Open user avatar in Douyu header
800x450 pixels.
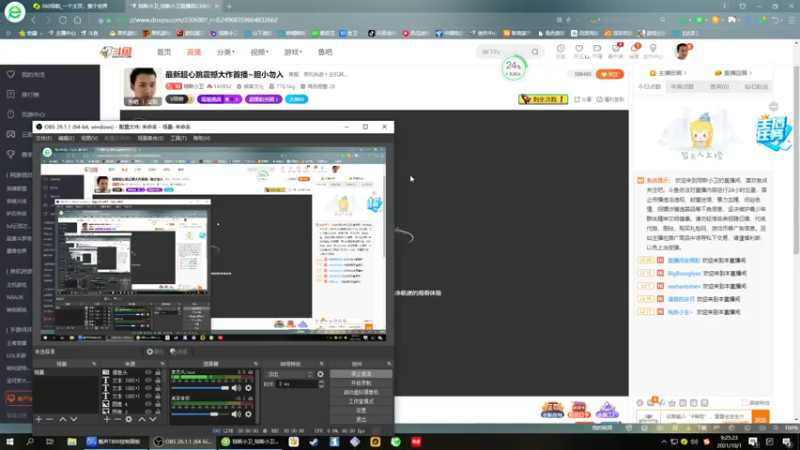[x=683, y=52]
